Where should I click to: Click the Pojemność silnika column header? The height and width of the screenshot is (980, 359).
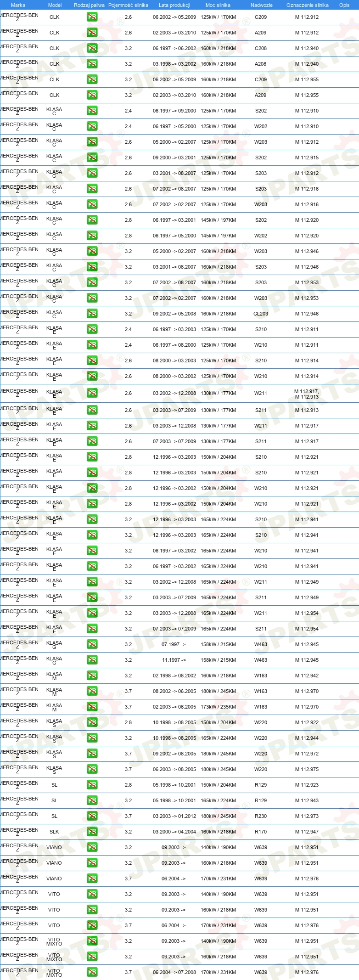pyautogui.click(x=128, y=5)
